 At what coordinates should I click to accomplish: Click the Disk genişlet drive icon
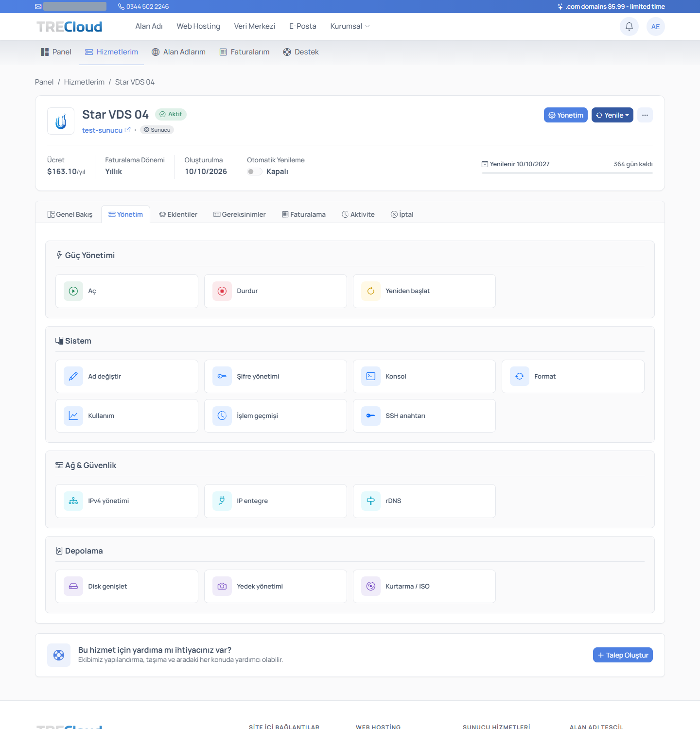[x=73, y=587]
